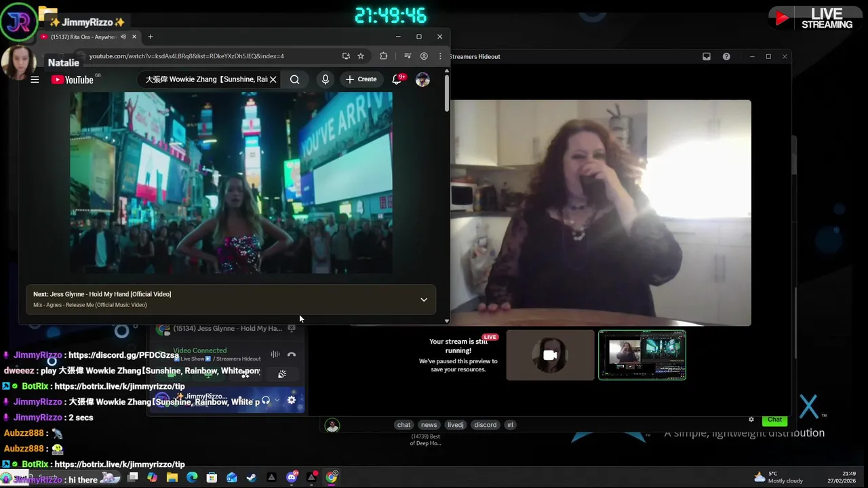Screen dimensions: 868x488
Task: Click the chat tag pill
Action: [x=403, y=425]
